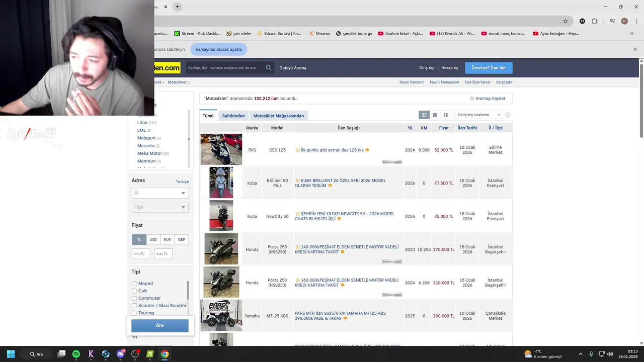This screenshot has height=362, width=644.
Task: Click the sorting info icon
Action: point(508,115)
